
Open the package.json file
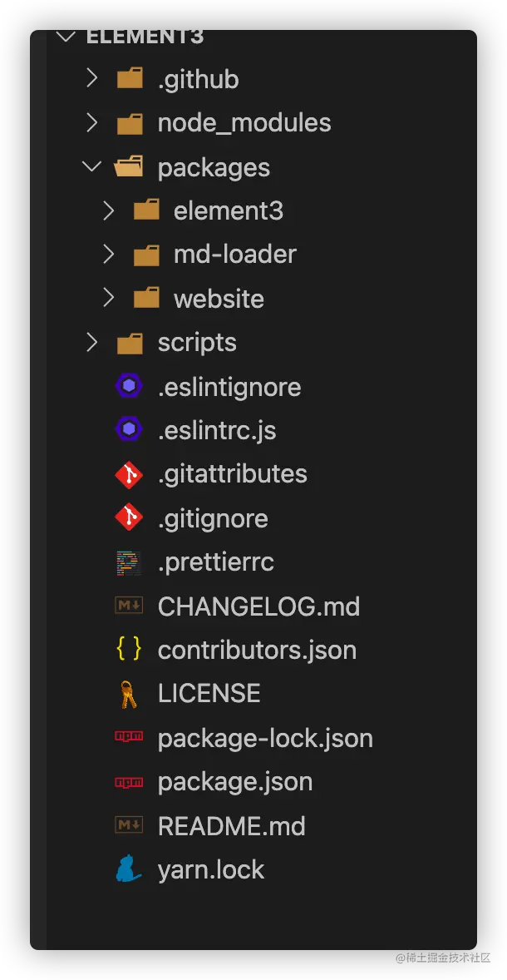click(235, 782)
